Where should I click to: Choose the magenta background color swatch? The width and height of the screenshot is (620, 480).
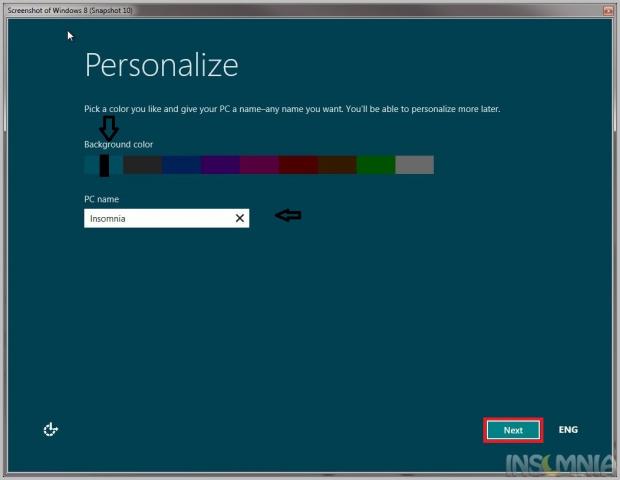click(259, 165)
